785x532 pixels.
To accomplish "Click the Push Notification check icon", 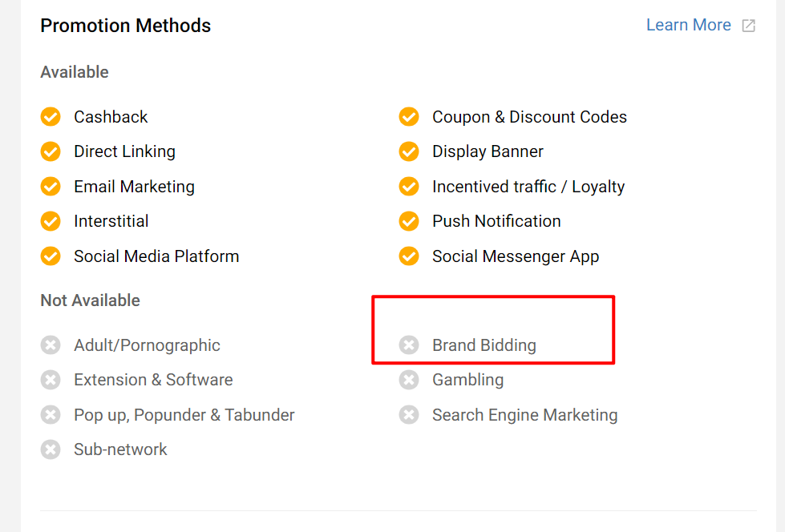I will coord(409,221).
